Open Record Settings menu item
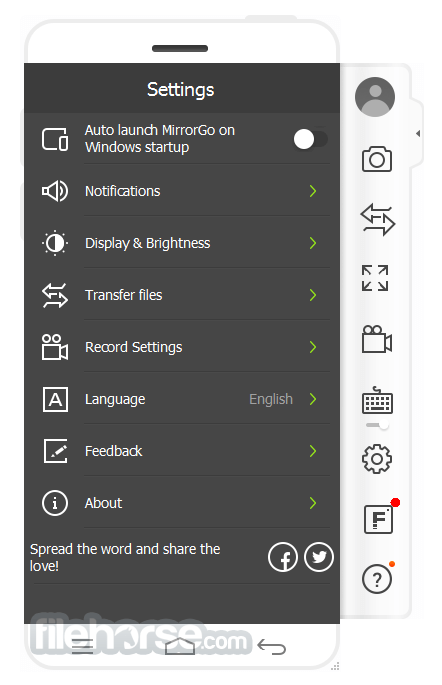Screen dimensions: 442x685 pyautogui.click(x=182, y=347)
